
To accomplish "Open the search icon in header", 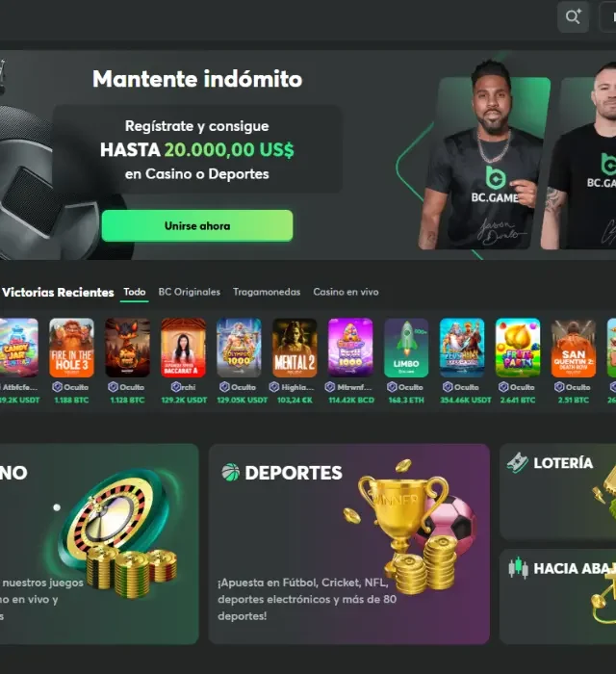I will pos(573,16).
